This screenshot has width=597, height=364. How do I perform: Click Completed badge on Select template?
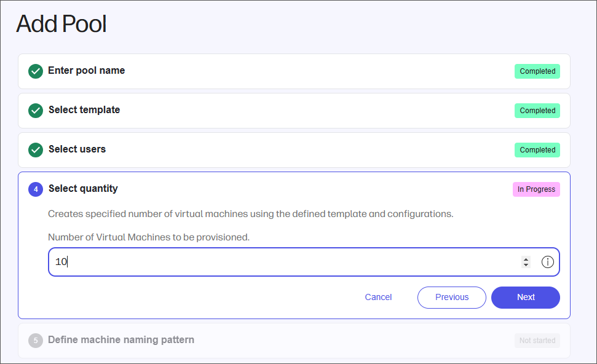537,111
